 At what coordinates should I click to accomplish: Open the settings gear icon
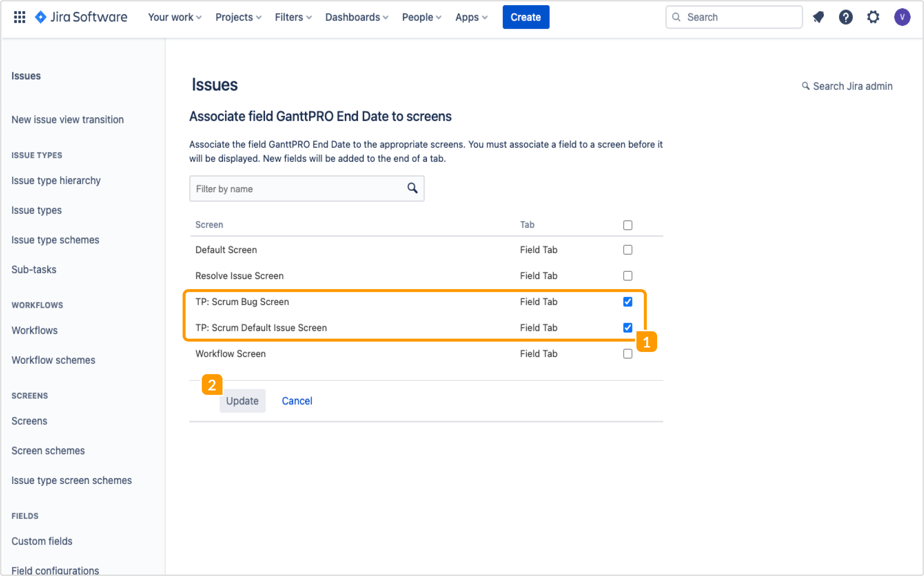click(873, 17)
